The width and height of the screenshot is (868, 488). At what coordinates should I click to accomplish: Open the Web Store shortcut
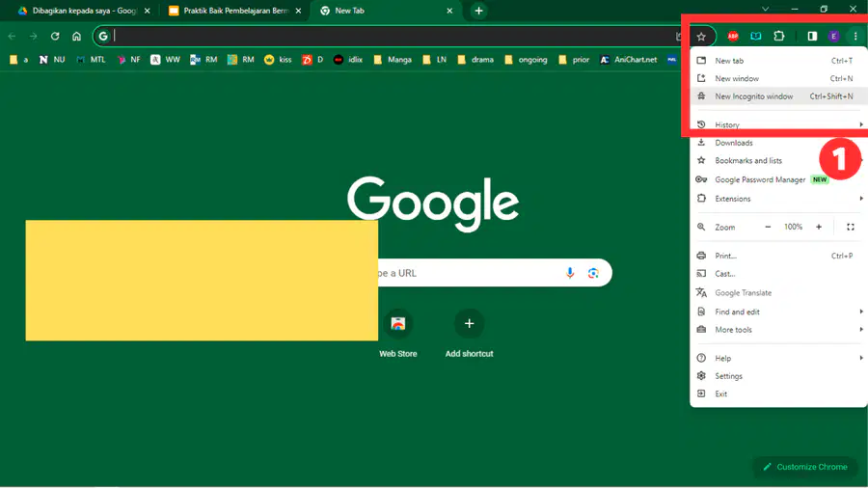point(398,334)
